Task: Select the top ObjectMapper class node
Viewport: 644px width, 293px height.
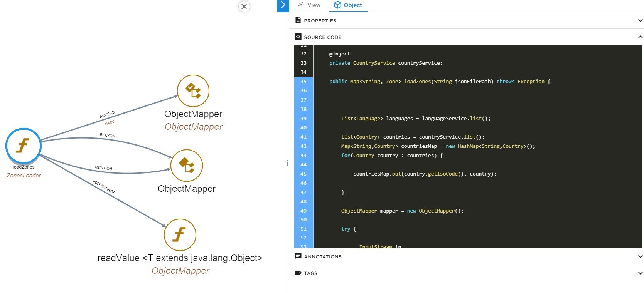Action: click(x=193, y=91)
